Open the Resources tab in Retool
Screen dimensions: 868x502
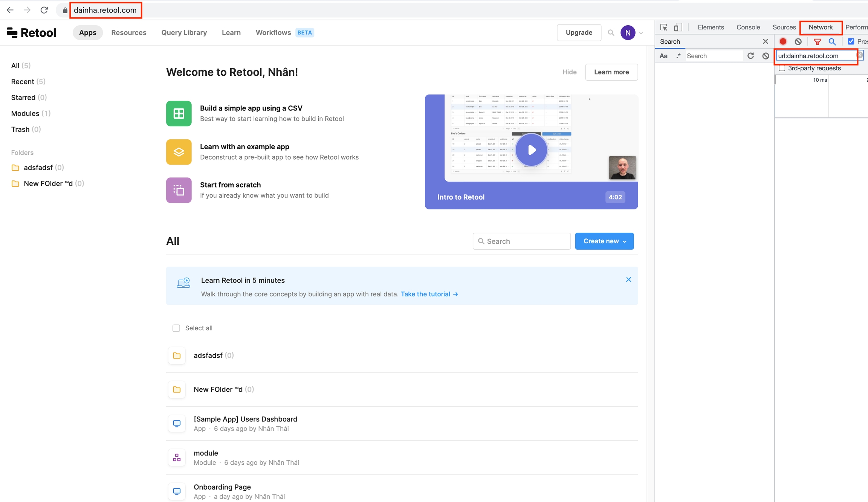tap(128, 32)
